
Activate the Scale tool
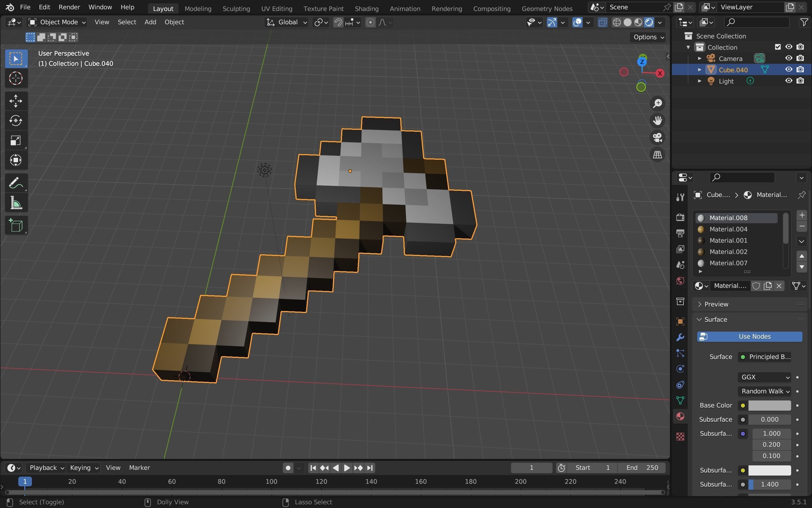pyautogui.click(x=16, y=141)
